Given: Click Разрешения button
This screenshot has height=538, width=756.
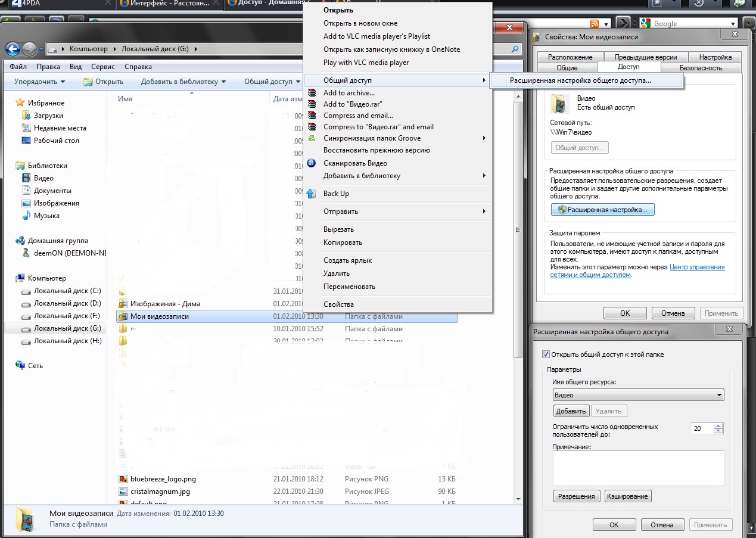Looking at the screenshot, I should 577,496.
